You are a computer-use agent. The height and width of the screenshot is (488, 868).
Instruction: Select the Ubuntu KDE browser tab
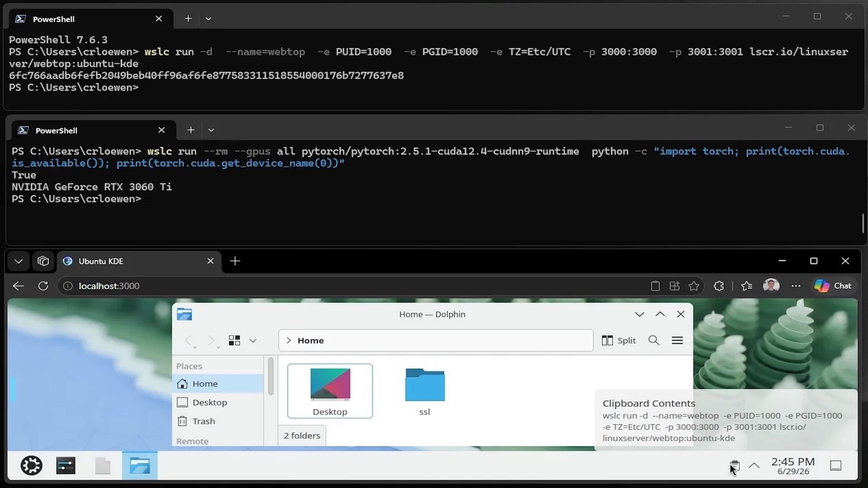tap(139, 261)
